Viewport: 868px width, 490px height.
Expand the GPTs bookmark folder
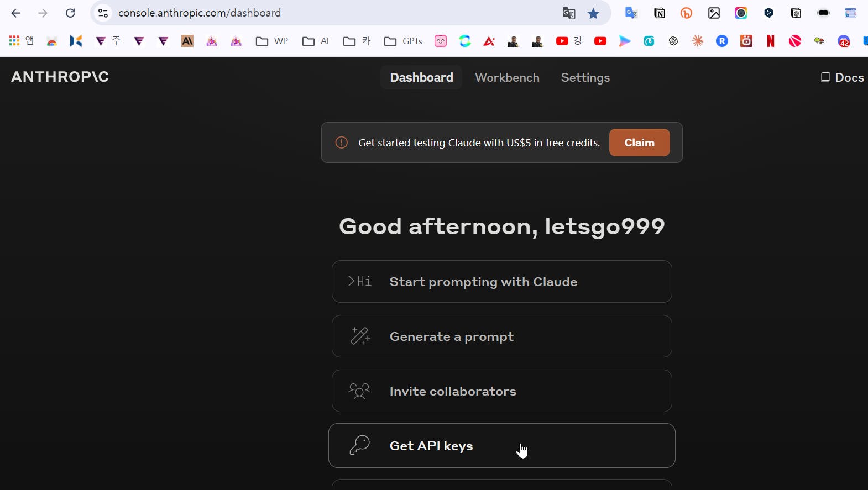coord(403,41)
